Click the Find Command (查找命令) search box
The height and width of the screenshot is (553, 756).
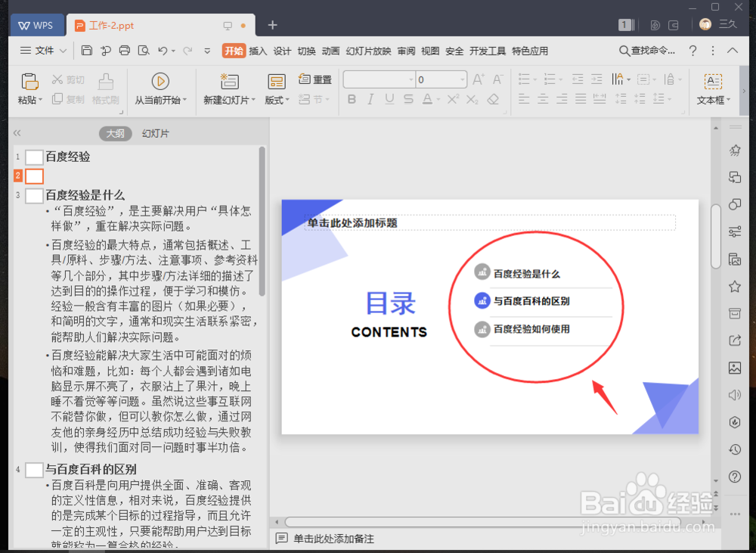[648, 51]
